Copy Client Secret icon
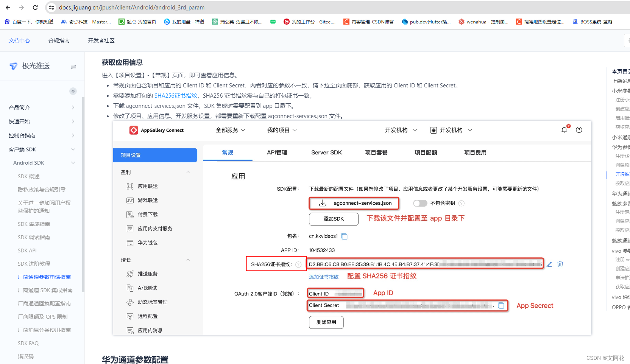This screenshot has height=364, width=630. [x=501, y=306]
